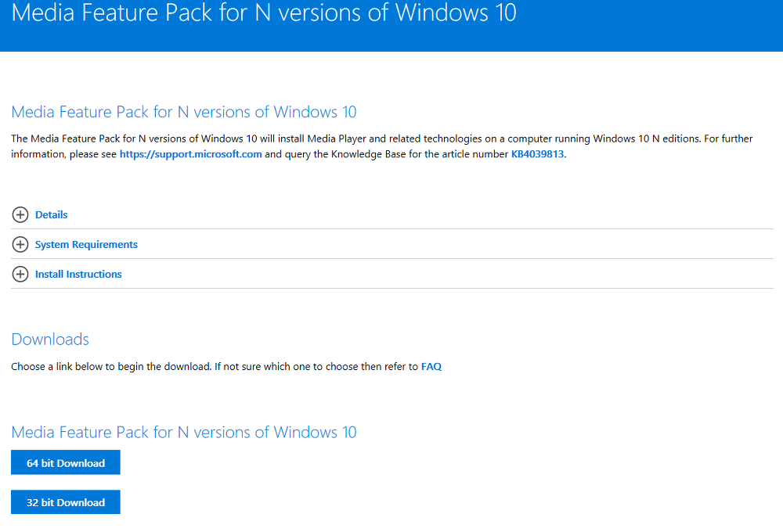Expand the Details section plus icon
Image resolution: width=783 pixels, height=532 pixels.
20,214
